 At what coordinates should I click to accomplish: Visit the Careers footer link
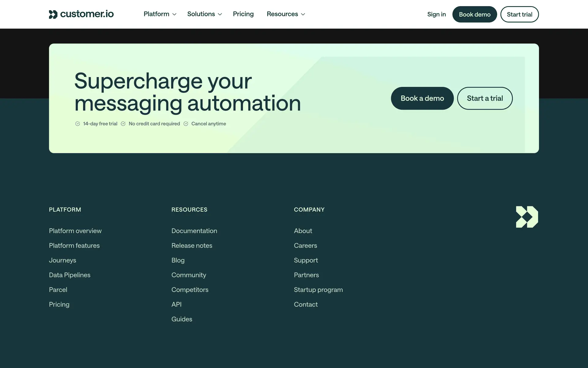[x=305, y=245]
